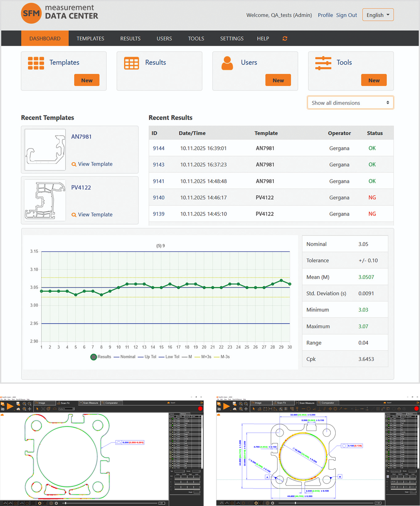Click the Tools sliders icon
Screen dimensions: 420x506
click(323, 63)
